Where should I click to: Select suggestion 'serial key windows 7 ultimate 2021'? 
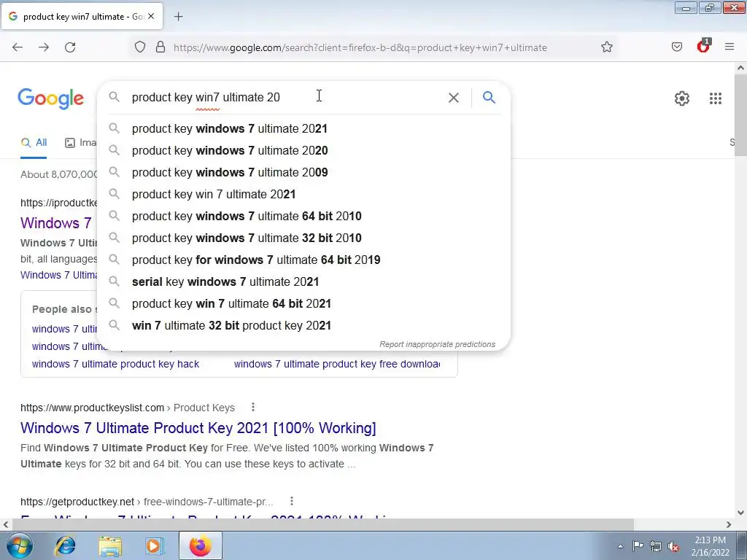303,282
